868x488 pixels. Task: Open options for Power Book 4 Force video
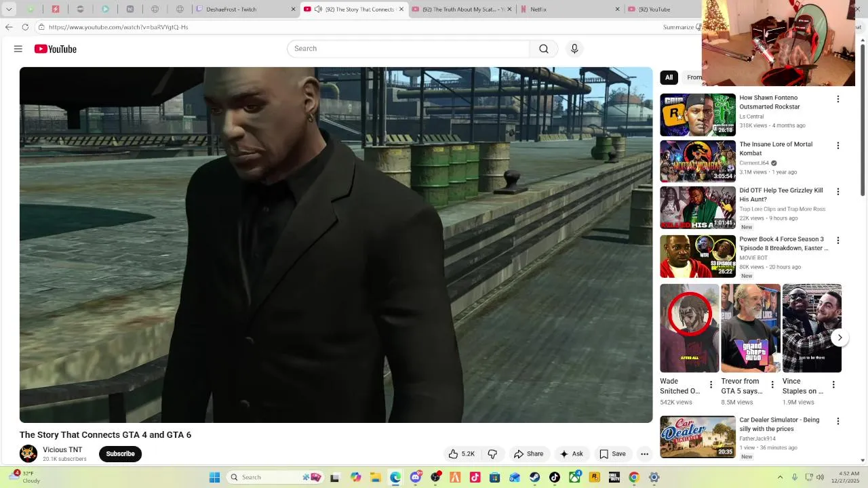(x=838, y=241)
